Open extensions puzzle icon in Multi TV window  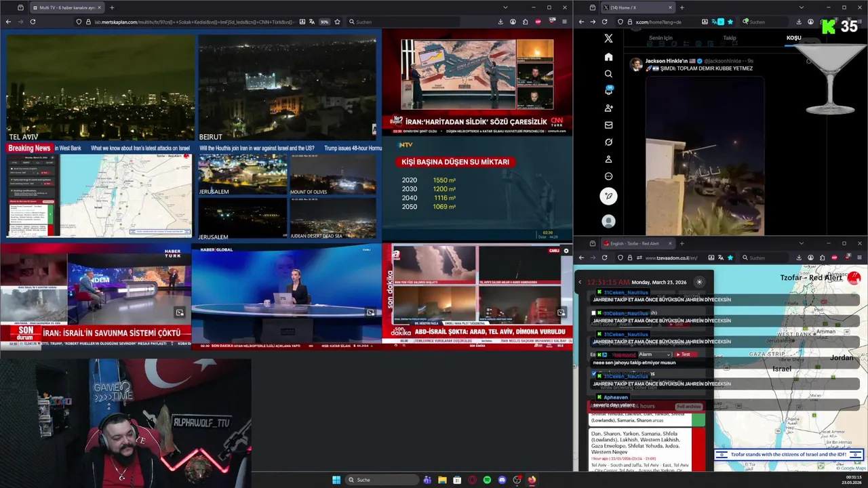526,22
